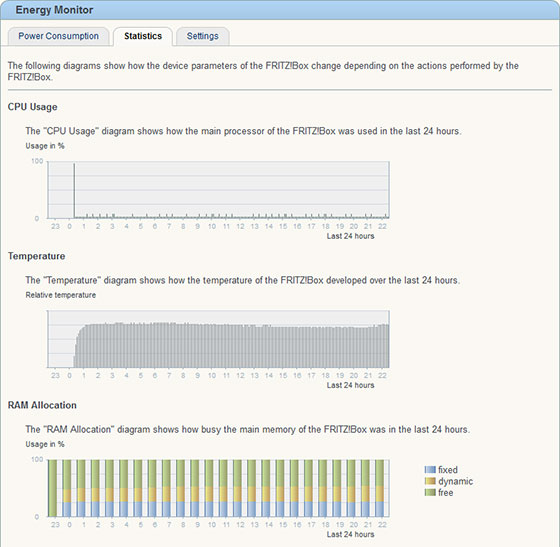Click the Temperature section heading

(x=36, y=256)
